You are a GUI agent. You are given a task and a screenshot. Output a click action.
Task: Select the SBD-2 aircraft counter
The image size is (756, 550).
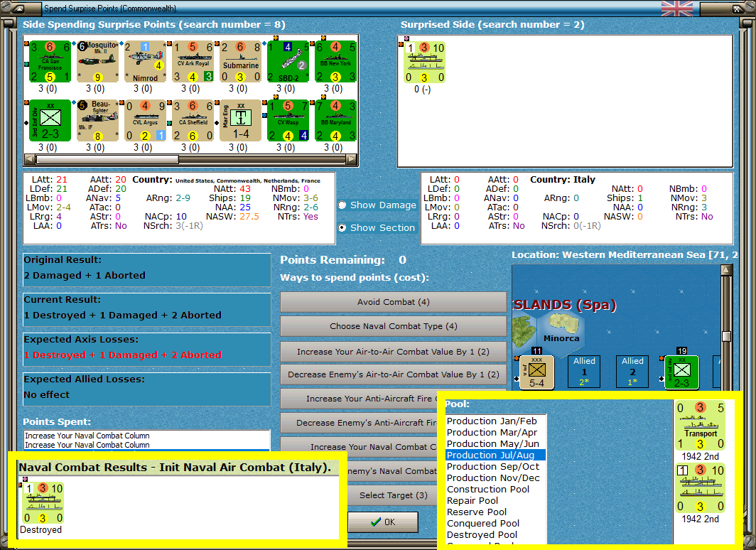tap(288, 62)
